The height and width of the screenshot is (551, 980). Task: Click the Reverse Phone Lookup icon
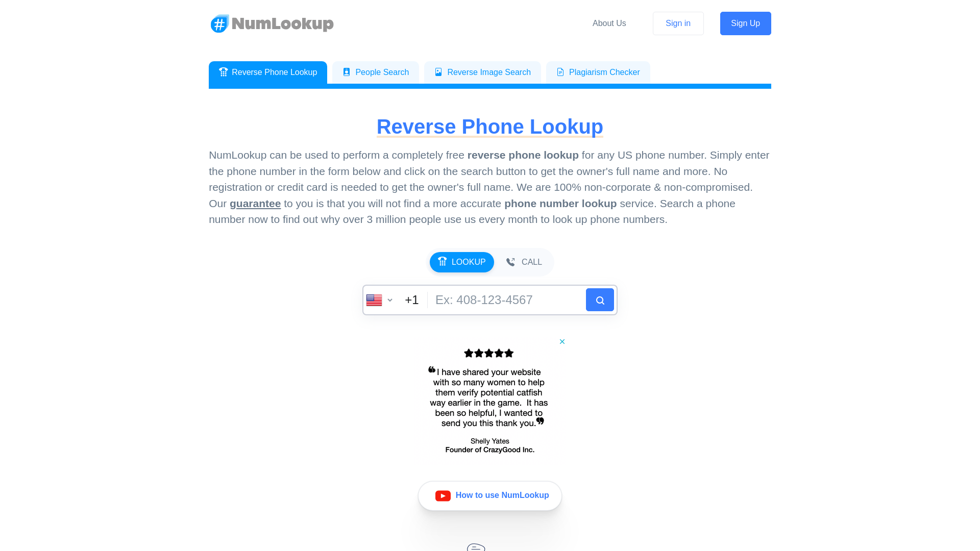click(223, 71)
